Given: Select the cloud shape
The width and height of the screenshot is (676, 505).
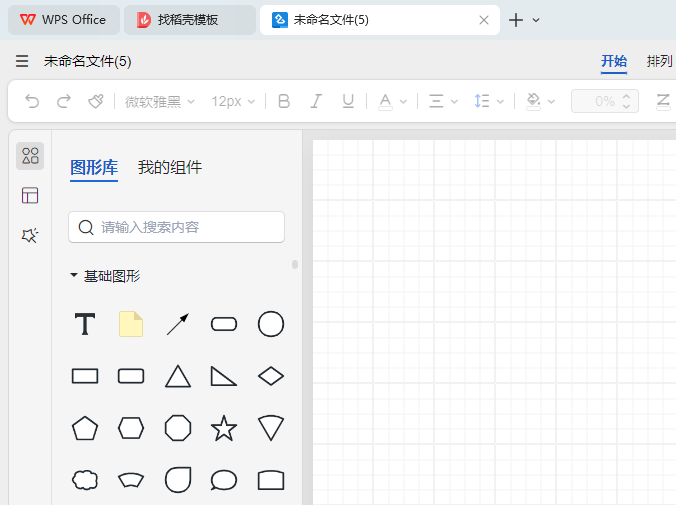Looking at the screenshot, I should (x=85, y=480).
